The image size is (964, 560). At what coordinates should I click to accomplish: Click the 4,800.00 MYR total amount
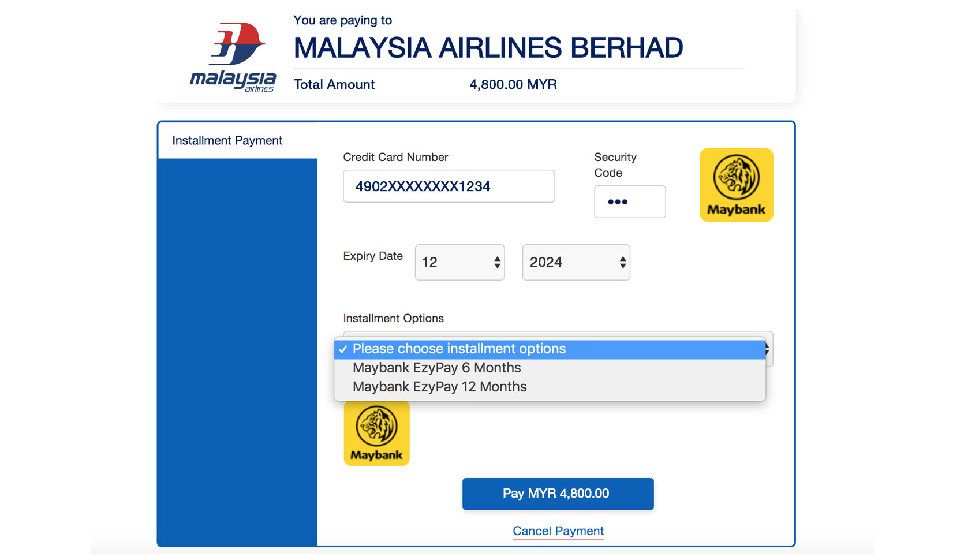(513, 84)
